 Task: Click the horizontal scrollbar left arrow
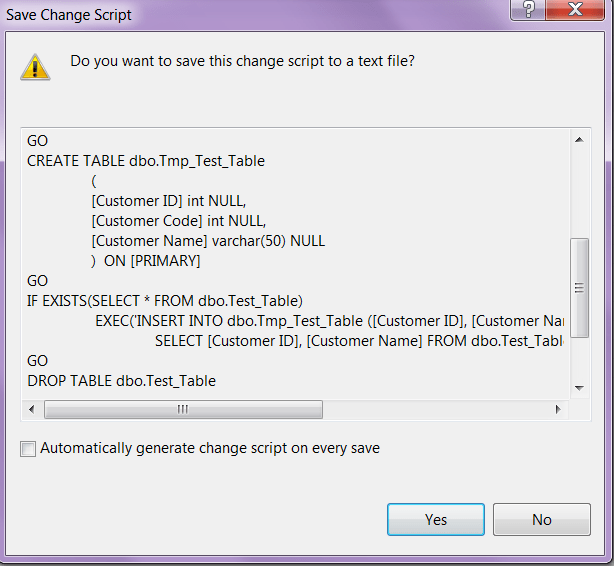coord(32,409)
